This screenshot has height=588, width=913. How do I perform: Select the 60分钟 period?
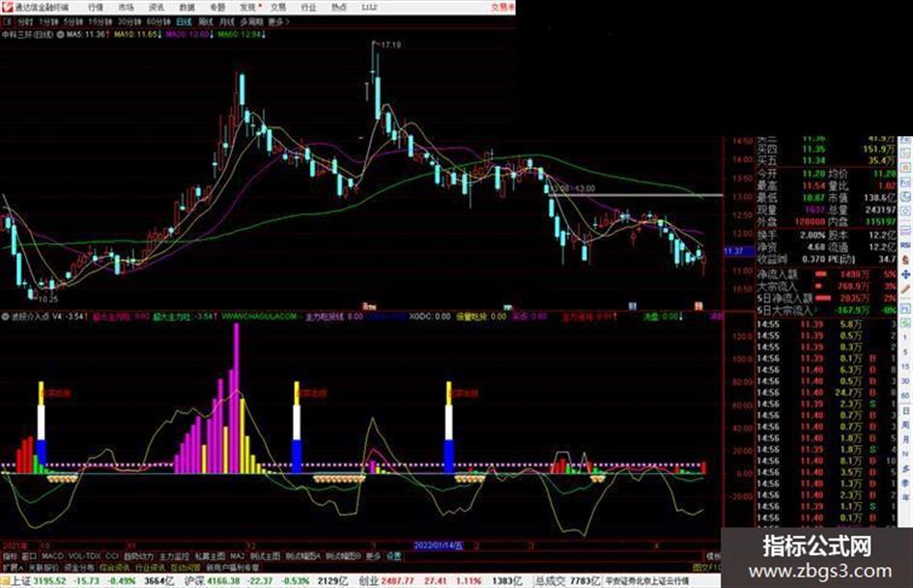click(158, 21)
